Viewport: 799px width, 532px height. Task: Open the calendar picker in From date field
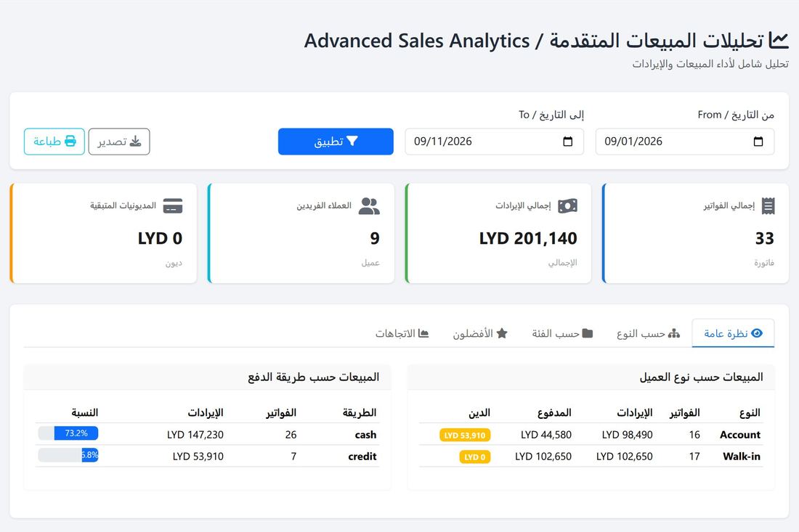(758, 142)
